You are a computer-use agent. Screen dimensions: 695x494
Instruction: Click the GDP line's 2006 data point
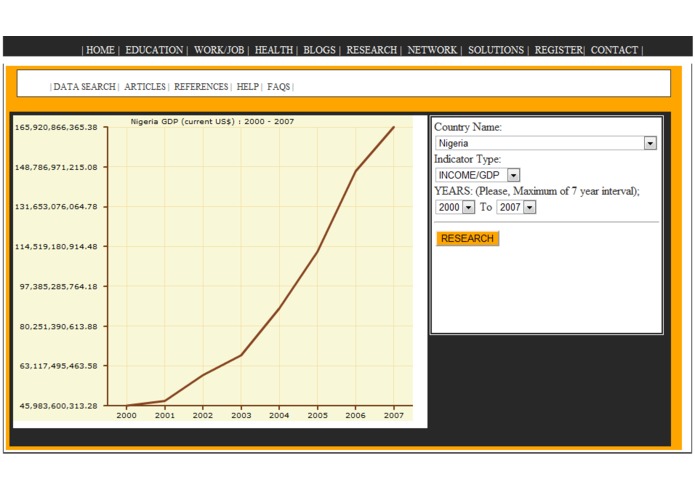point(355,171)
